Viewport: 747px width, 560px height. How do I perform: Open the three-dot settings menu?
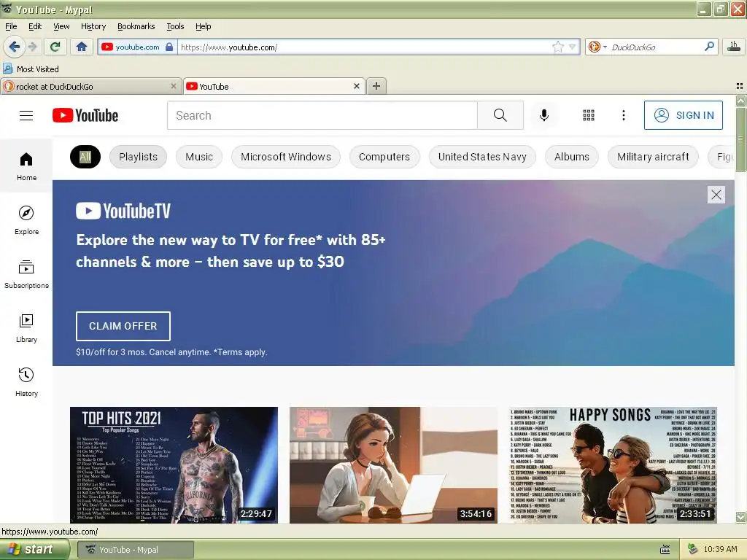coord(623,115)
